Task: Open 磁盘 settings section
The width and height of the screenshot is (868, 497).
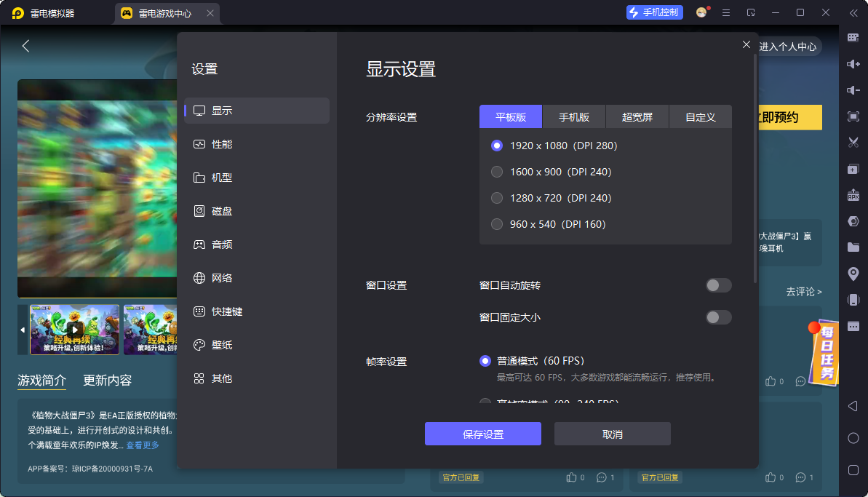Action: click(x=257, y=211)
